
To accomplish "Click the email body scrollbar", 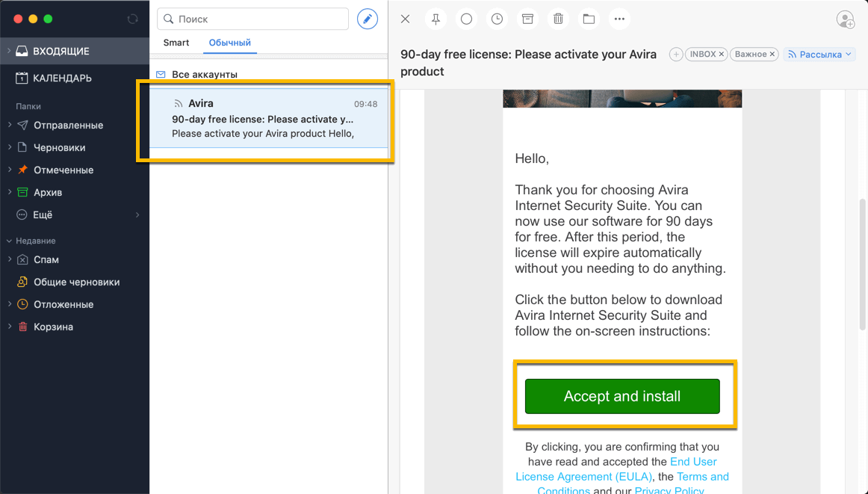I will click(x=862, y=264).
